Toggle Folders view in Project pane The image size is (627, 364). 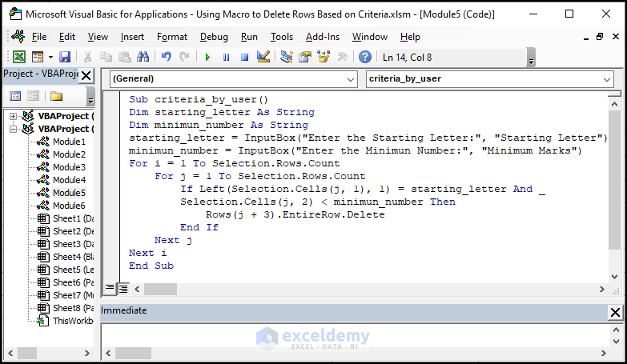point(56,96)
